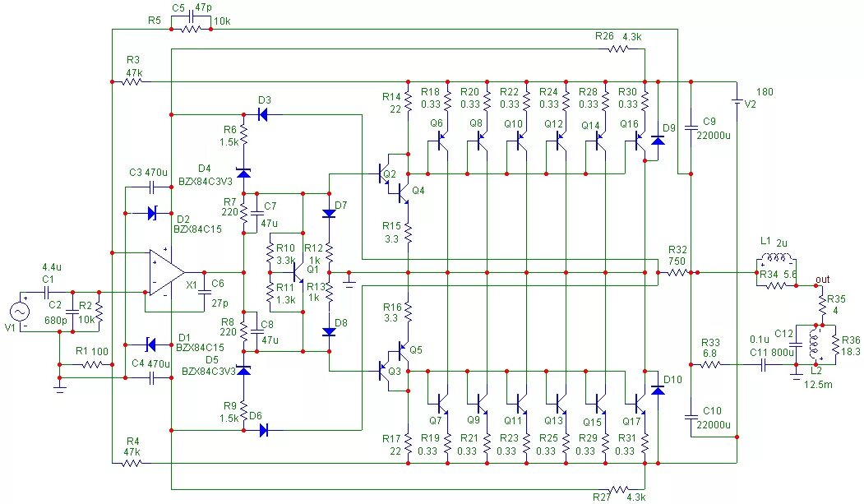Click the C9 22000u capacitor symbol
The height and width of the screenshot is (504, 864).
click(691, 128)
